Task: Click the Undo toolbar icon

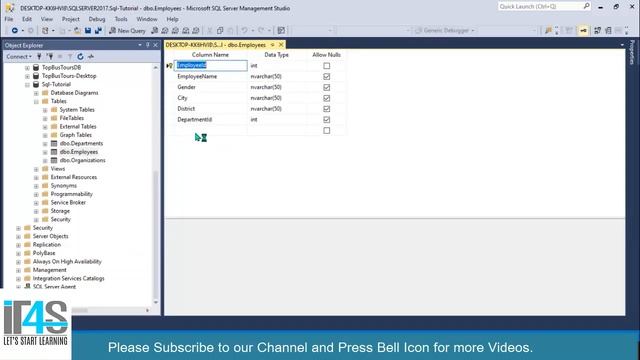Action: coord(244,31)
